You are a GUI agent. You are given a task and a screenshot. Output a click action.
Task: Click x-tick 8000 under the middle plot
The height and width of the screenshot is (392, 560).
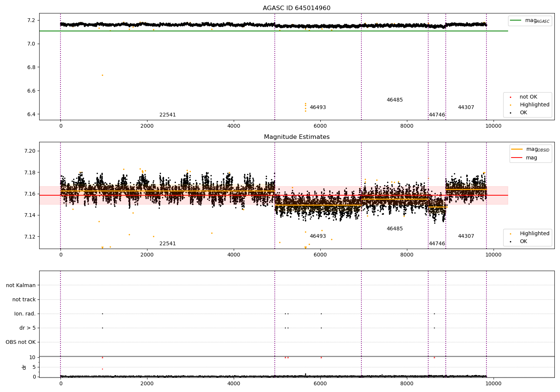pyautogui.click(x=407, y=255)
